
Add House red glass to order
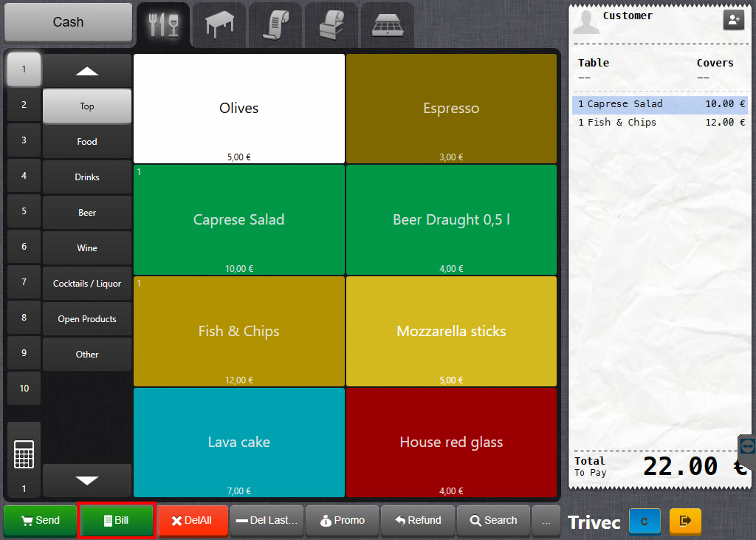click(451, 442)
